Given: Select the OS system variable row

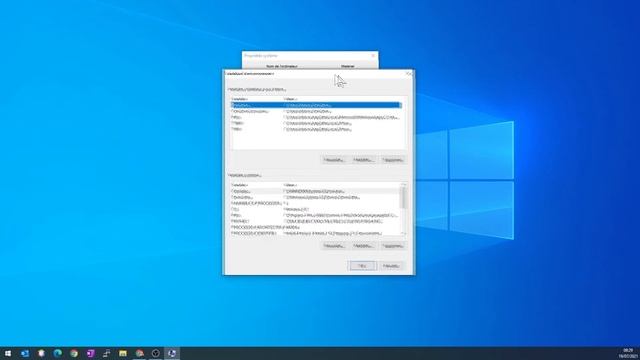Looking at the screenshot, I should click(x=316, y=209).
